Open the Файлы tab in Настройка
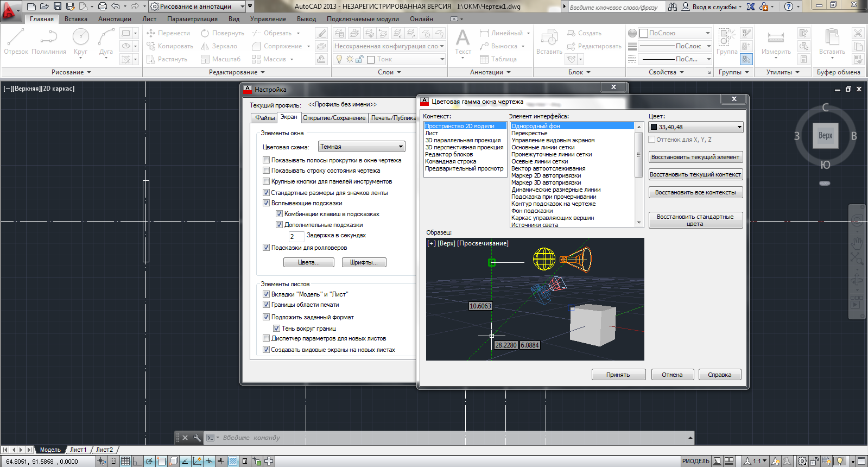Screen dimensions: 868x467 tap(265, 118)
